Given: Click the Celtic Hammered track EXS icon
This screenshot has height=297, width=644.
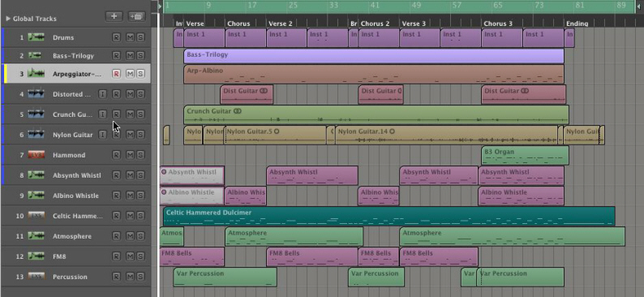Looking at the screenshot, I should [x=36, y=216].
